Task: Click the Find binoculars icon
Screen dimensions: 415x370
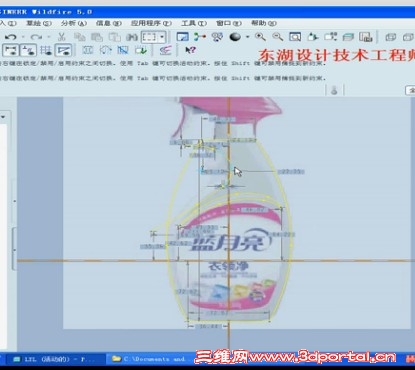Action: coord(132,37)
